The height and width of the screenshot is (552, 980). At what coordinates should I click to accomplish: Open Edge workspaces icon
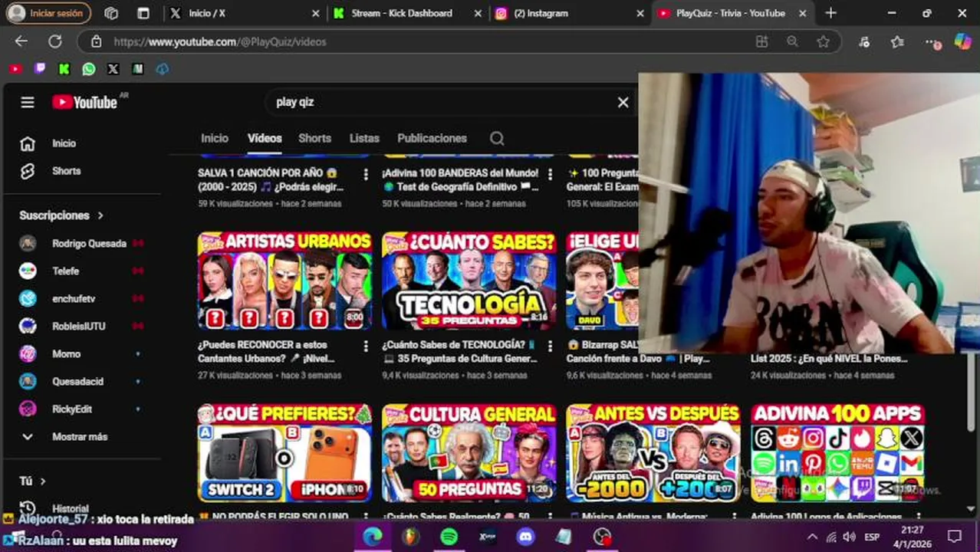pyautogui.click(x=111, y=13)
